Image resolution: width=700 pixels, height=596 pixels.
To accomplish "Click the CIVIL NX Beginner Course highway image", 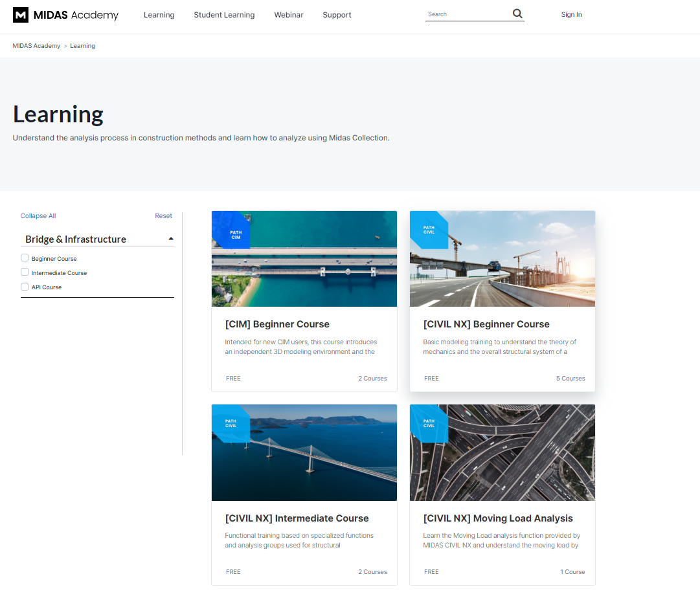I will point(502,259).
